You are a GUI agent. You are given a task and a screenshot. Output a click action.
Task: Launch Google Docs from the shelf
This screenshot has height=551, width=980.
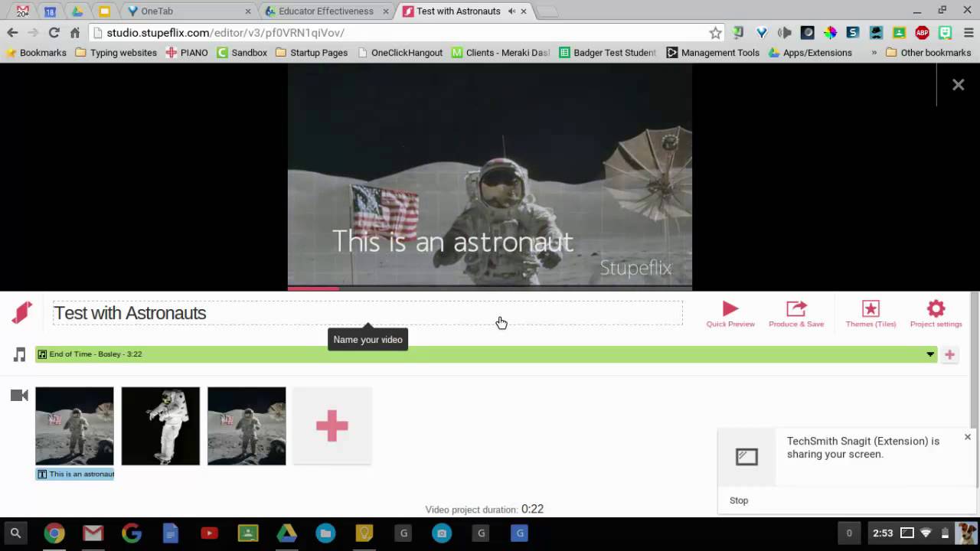[170, 533]
